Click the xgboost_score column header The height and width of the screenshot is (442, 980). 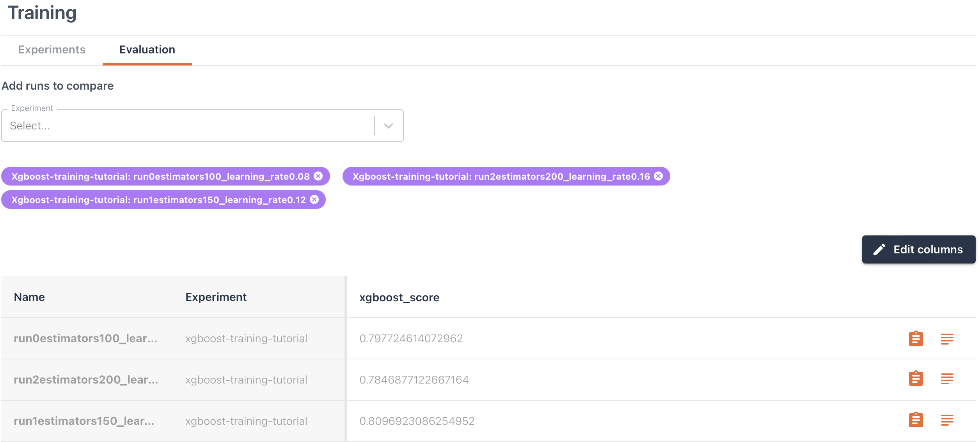click(399, 297)
